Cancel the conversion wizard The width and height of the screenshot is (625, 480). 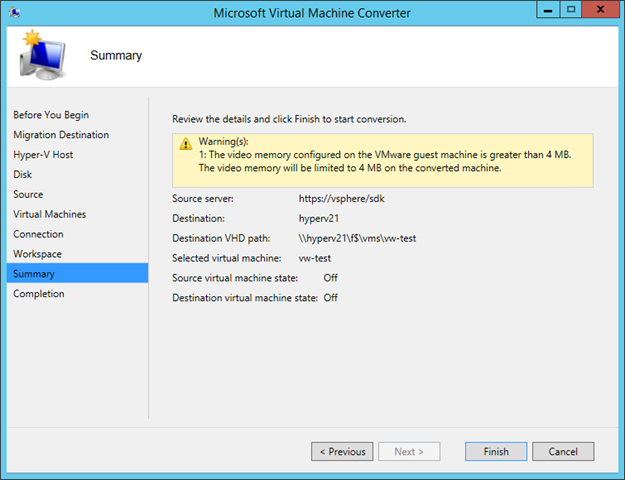(x=563, y=451)
